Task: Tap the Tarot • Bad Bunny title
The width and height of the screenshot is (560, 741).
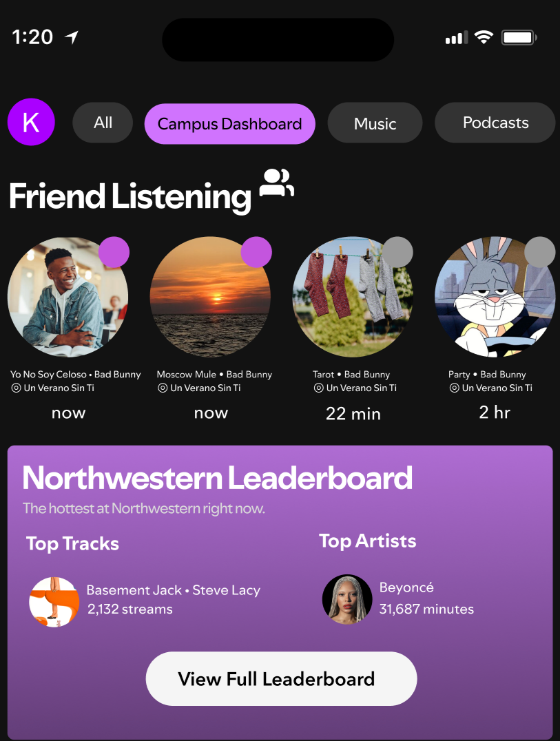Action: (351, 374)
